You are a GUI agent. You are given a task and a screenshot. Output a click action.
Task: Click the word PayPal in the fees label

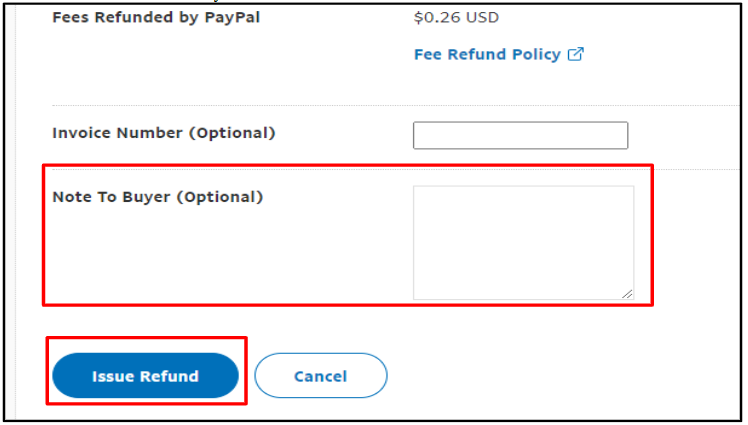point(232,17)
